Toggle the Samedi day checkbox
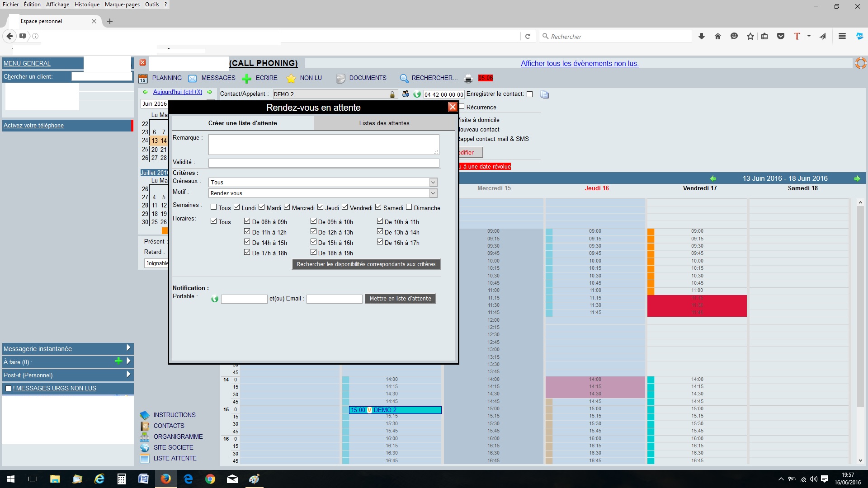The width and height of the screenshot is (868, 488). point(377,207)
